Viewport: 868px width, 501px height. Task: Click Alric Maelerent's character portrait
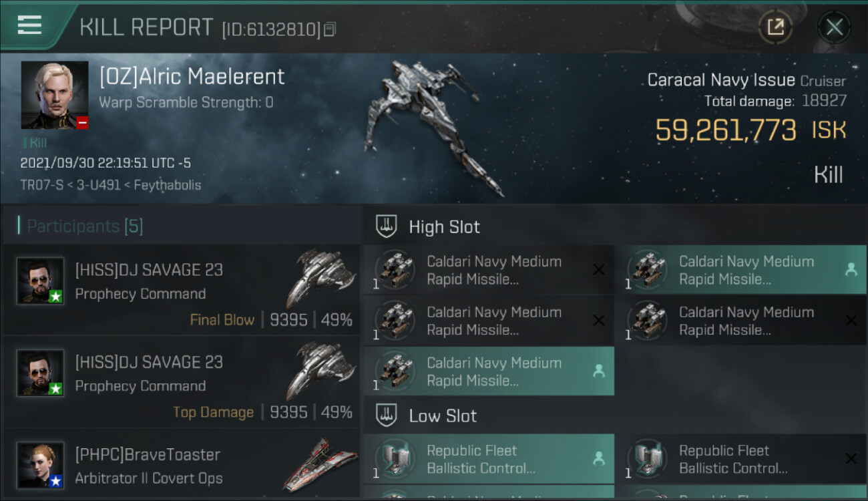[x=55, y=95]
